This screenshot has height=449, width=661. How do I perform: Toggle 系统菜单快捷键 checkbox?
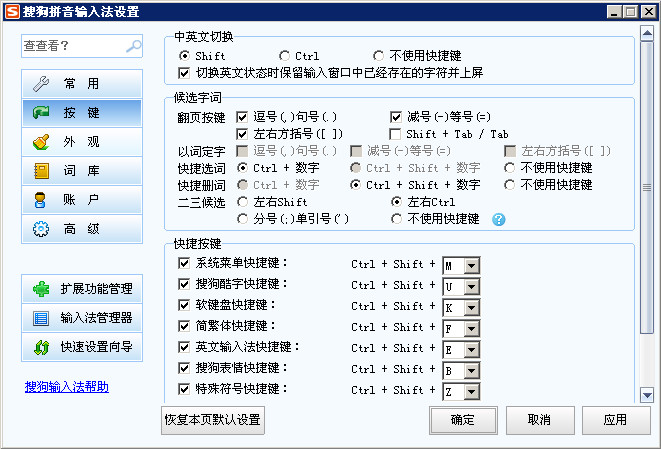(184, 263)
